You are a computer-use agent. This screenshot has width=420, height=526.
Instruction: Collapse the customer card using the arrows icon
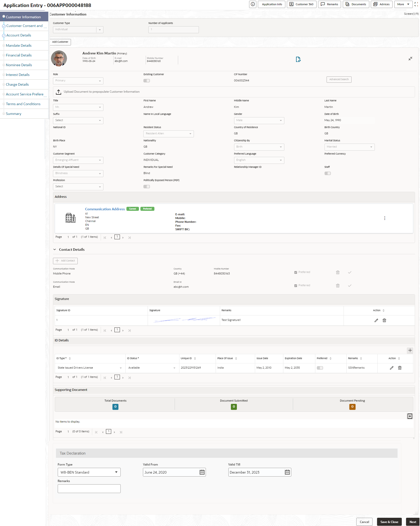[410, 59]
